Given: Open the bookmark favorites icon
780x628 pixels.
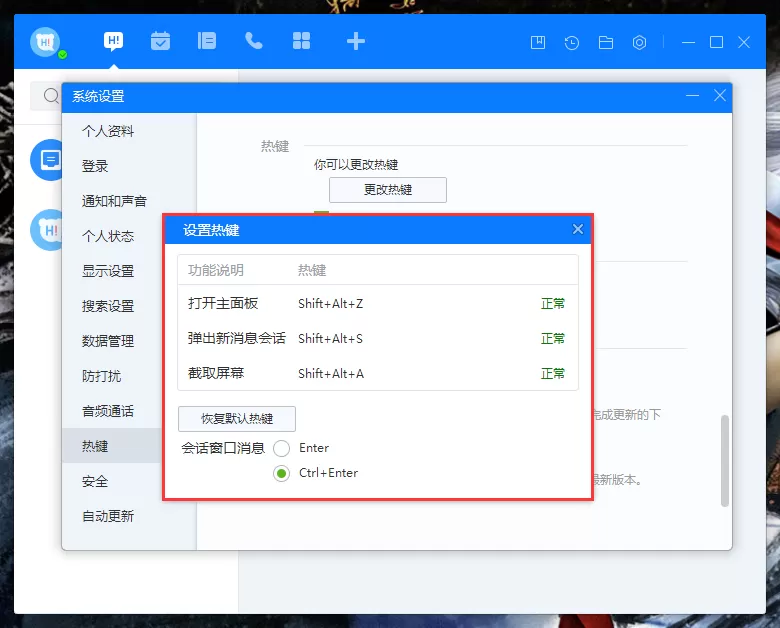Looking at the screenshot, I should pyautogui.click(x=538, y=42).
